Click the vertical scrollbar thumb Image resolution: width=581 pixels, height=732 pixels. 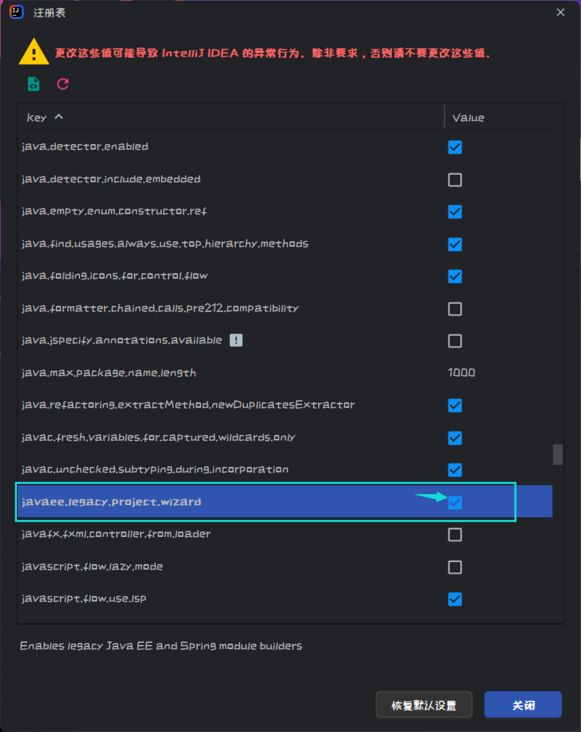(558, 455)
